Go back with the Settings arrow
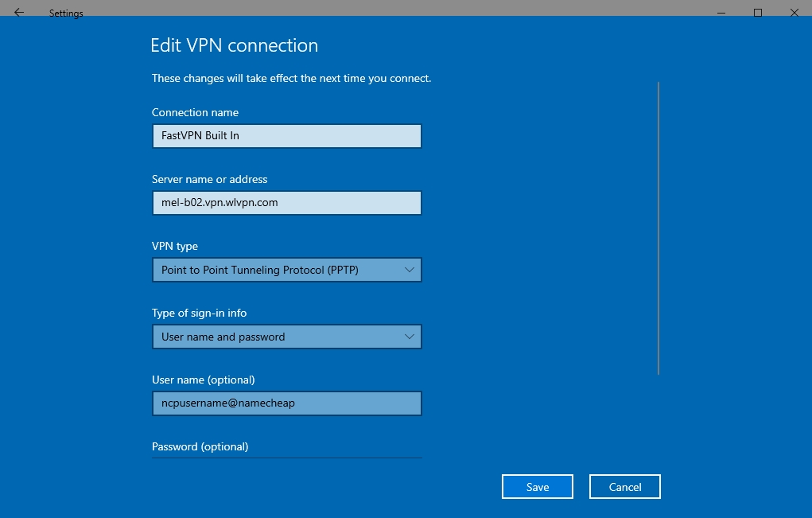The image size is (812, 518). [x=19, y=13]
